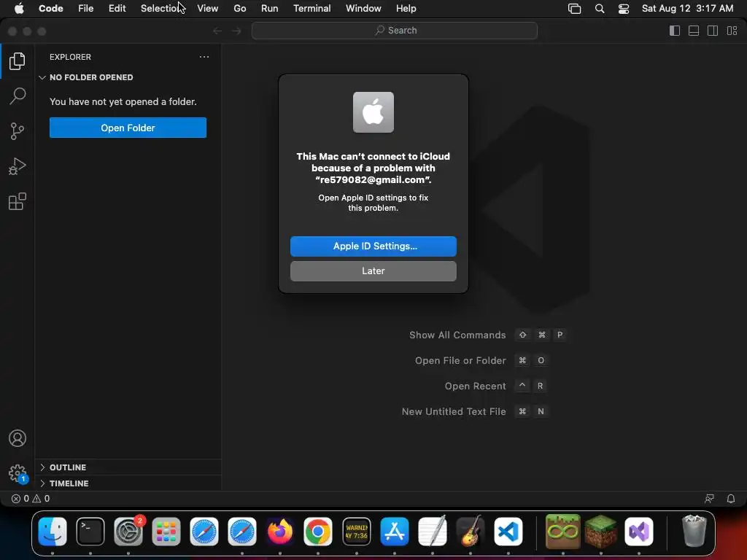
Task: Open the Search view in activity bar
Action: 18,96
